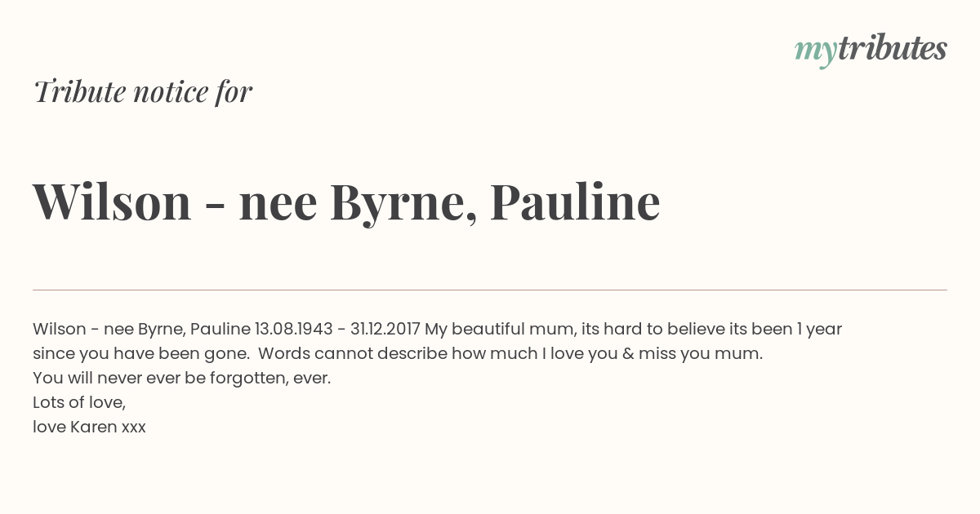Click the green "my" part of logo

point(816,52)
